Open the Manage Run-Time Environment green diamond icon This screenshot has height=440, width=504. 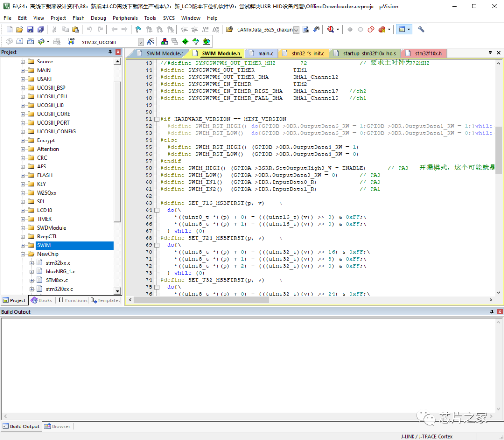click(185, 42)
